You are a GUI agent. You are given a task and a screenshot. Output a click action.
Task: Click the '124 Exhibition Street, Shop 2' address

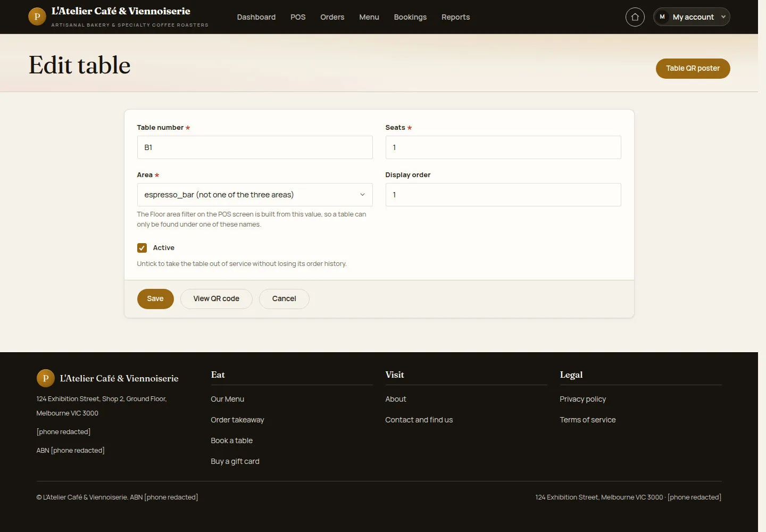102,406
